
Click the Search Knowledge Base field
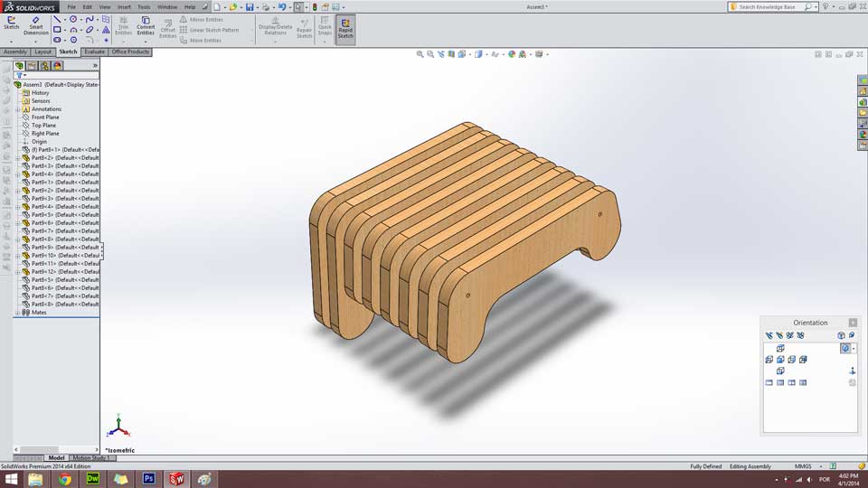772,7
